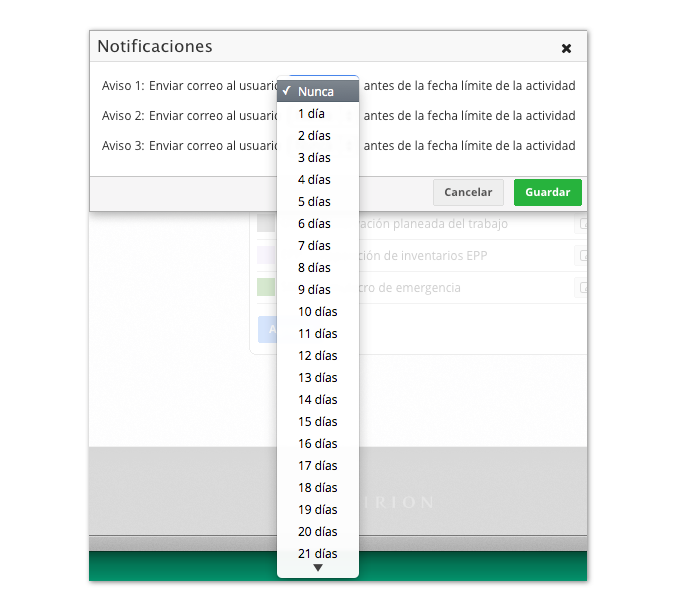Pick '3 días' in the list

318,157
